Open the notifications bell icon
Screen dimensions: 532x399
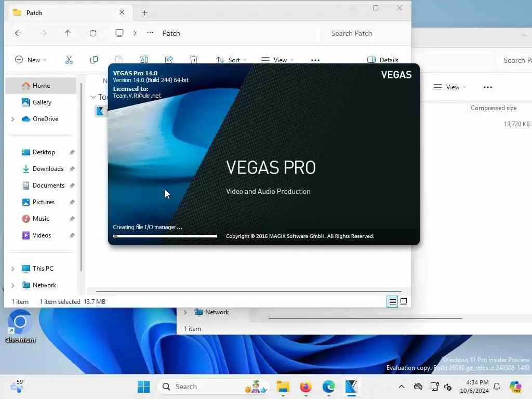point(497,387)
